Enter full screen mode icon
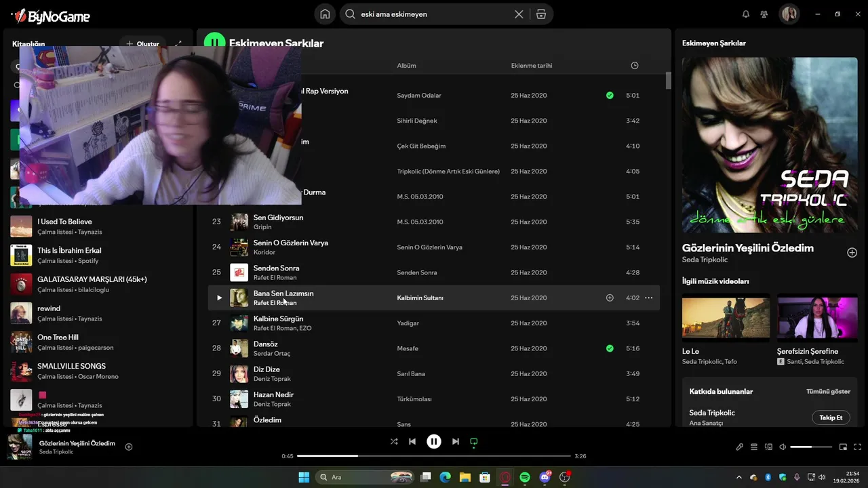Image resolution: width=868 pixels, height=488 pixels. 858,447
